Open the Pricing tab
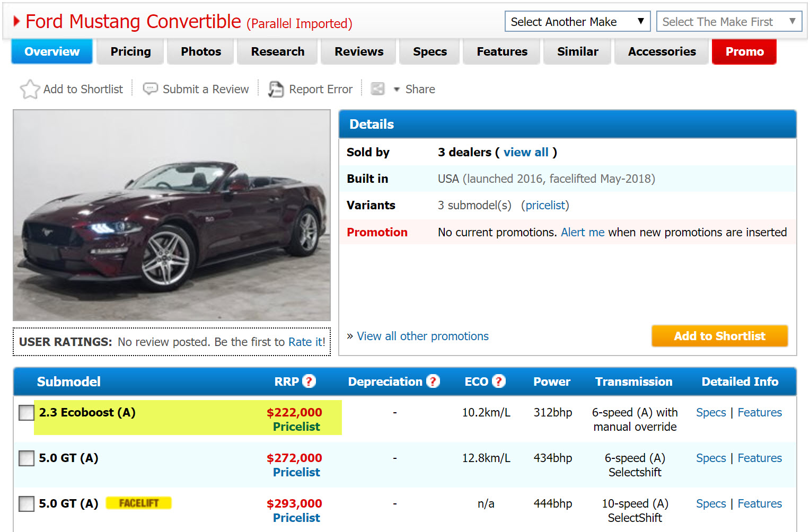Viewport: 810px width, 532px height. pyautogui.click(x=130, y=51)
